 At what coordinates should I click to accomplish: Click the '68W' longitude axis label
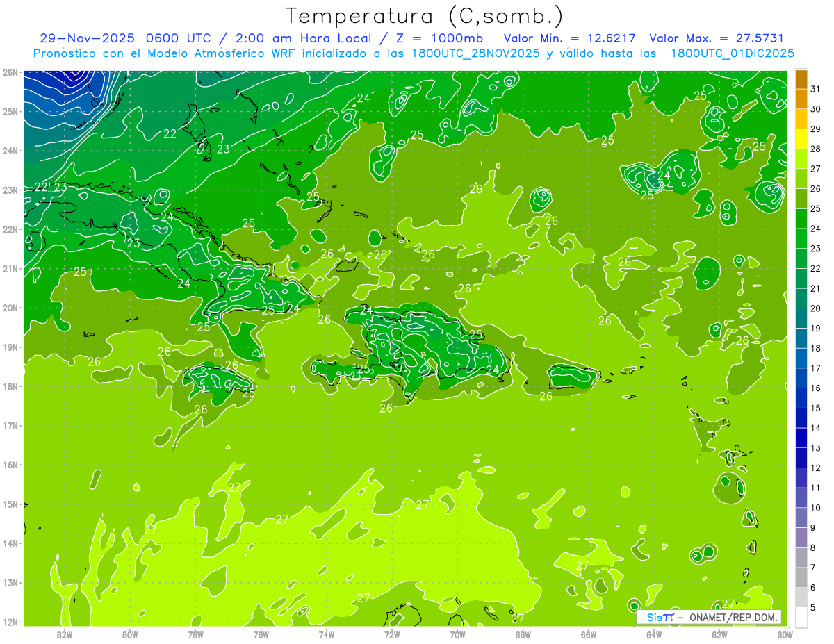point(523,634)
